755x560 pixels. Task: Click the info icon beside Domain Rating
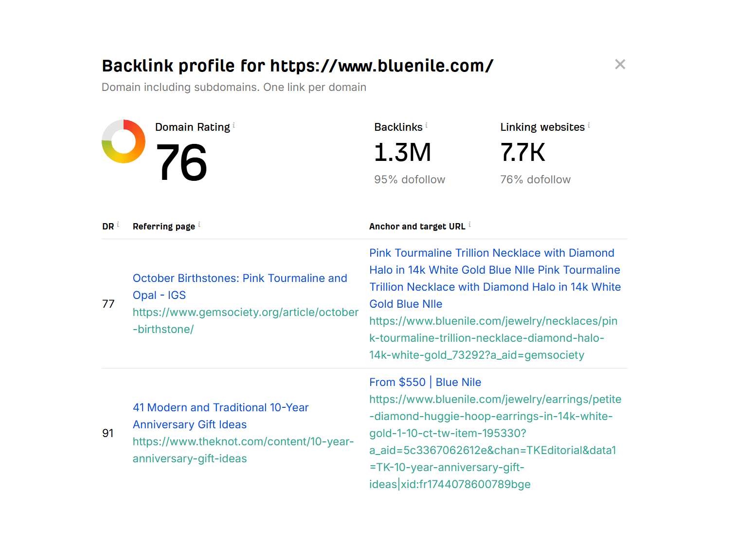coord(234,125)
